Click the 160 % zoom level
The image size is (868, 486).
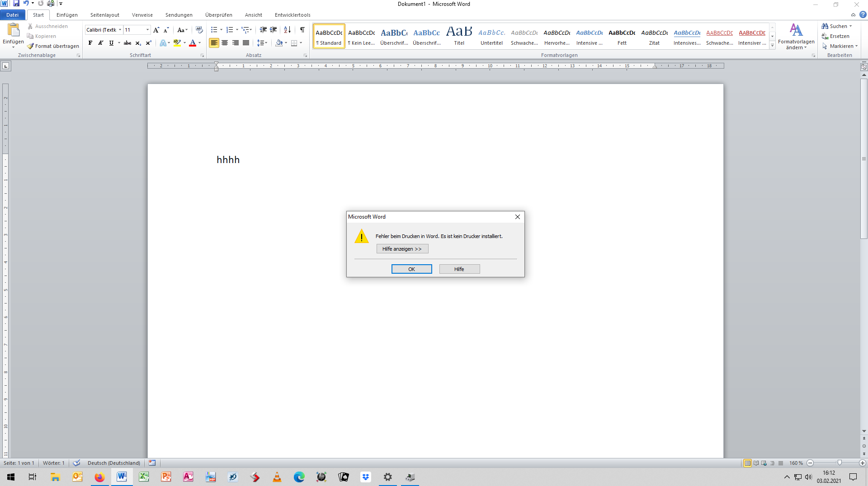(x=796, y=463)
